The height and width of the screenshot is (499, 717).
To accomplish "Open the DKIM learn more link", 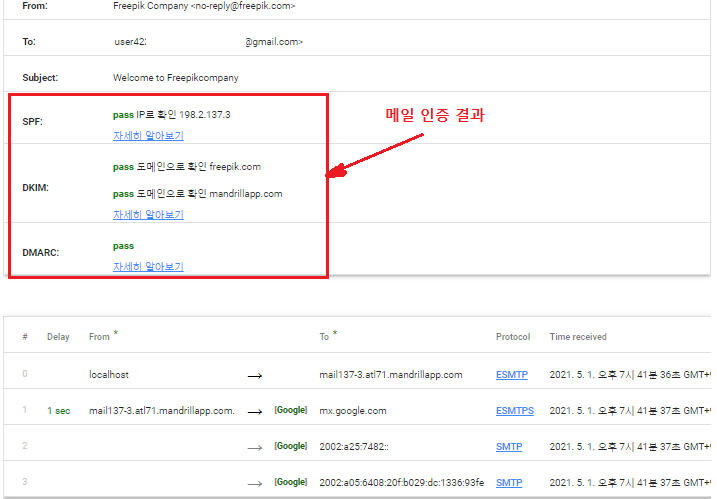I will 148,215.
